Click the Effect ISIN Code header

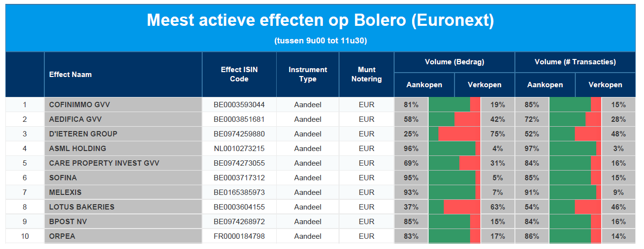[x=239, y=75]
